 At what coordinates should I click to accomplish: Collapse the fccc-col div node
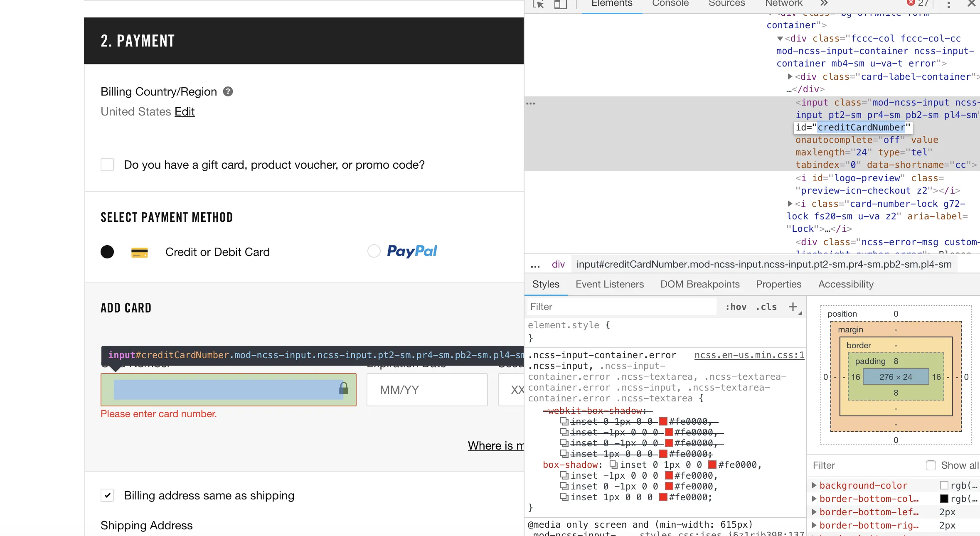click(780, 39)
